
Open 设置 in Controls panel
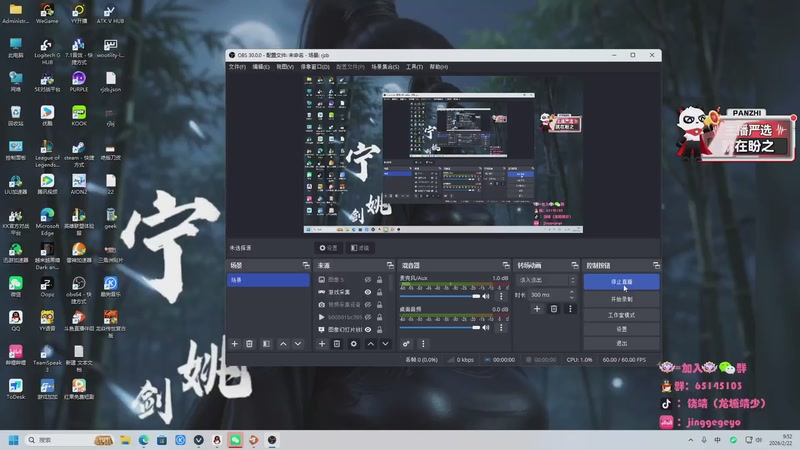click(621, 329)
